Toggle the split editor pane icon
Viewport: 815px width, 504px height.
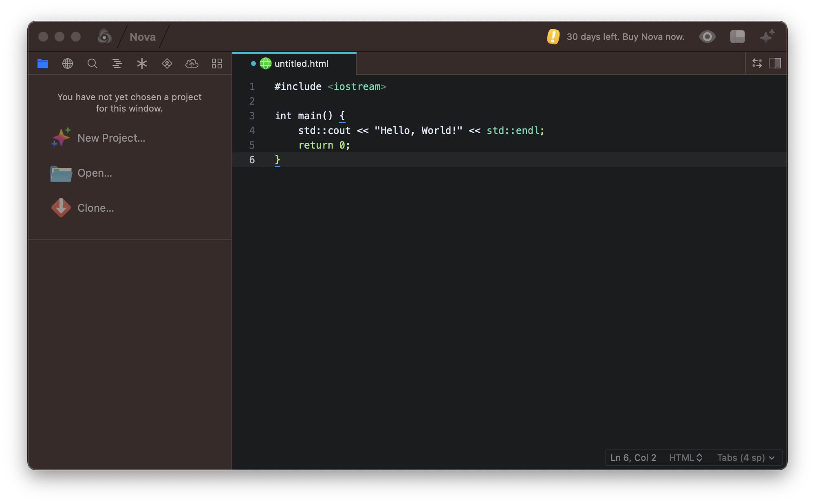[775, 63]
